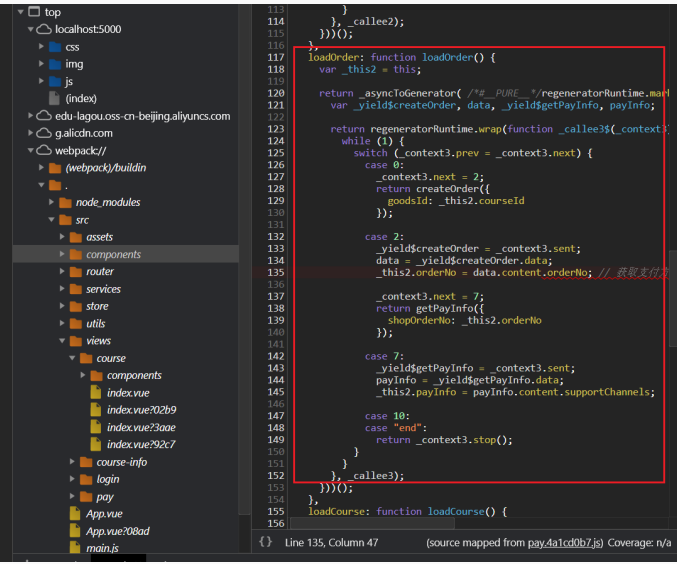Set breakpoint on line number 128

pos(276,189)
